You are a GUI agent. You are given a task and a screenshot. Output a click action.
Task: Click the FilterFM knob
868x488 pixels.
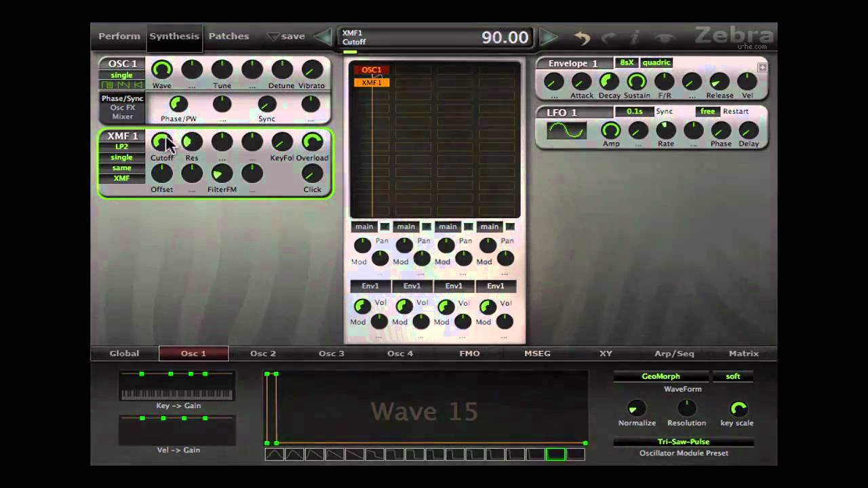pos(222,174)
